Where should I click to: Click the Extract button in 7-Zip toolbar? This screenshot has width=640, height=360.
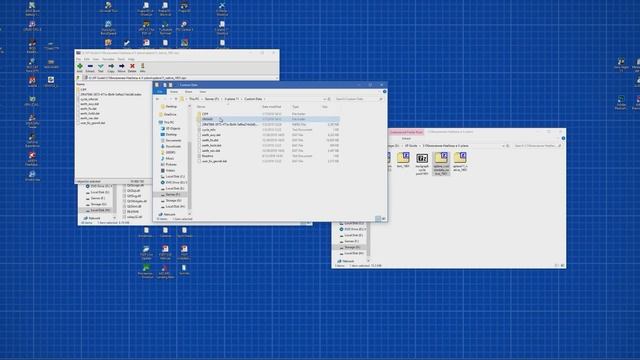point(90,68)
